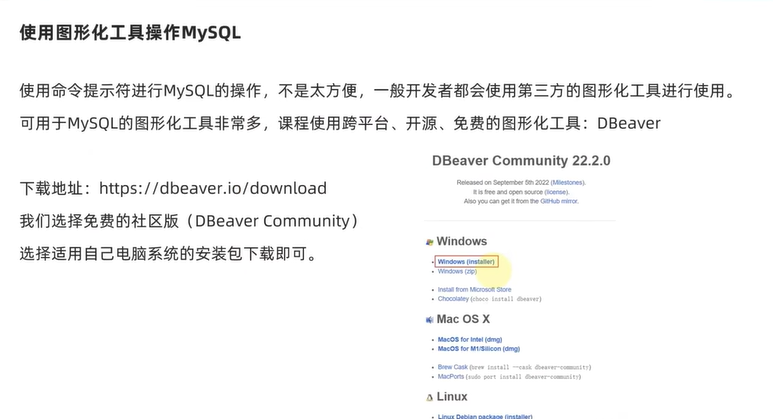The height and width of the screenshot is (419, 773).
Task: Open the Windows (zip) download link
Action: (x=457, y=272)
